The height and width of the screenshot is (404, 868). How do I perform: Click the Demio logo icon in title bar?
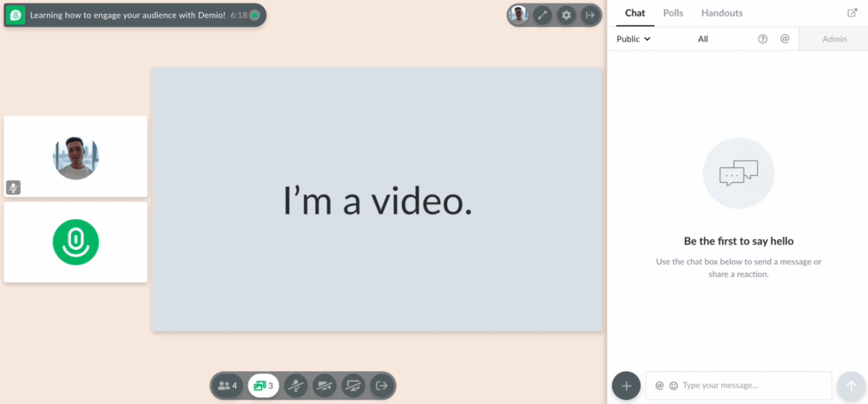point(16,16)
